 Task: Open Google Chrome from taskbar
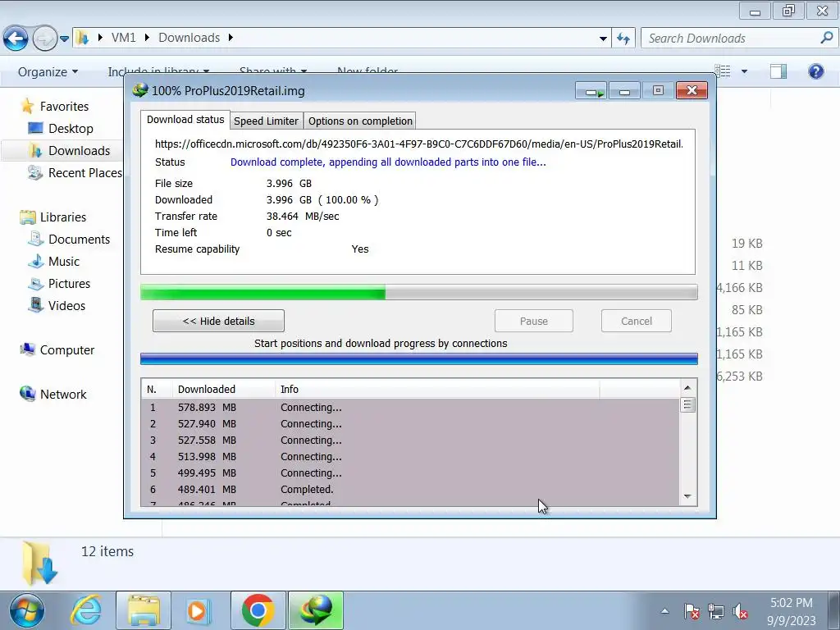258,610
